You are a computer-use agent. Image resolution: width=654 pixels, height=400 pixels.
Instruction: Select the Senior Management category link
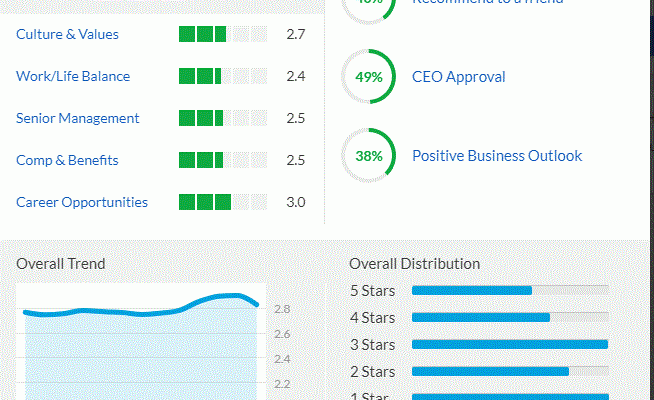click(x=78, y=118)
